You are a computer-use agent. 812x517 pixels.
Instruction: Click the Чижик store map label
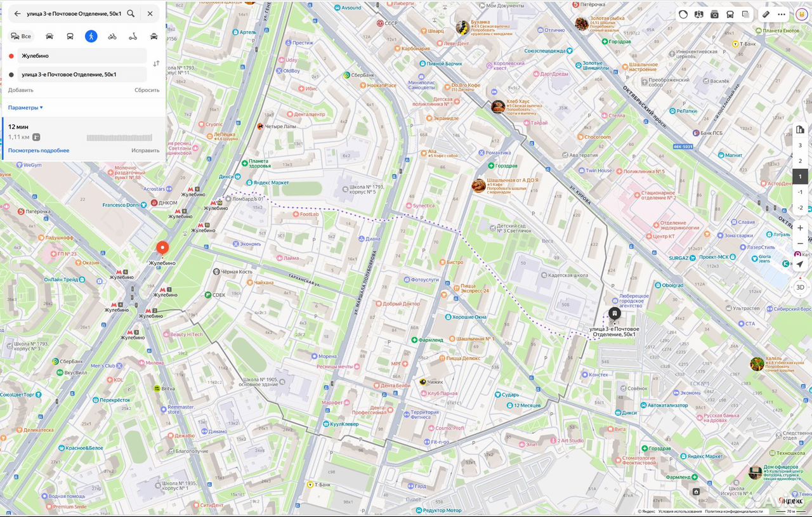430,382
